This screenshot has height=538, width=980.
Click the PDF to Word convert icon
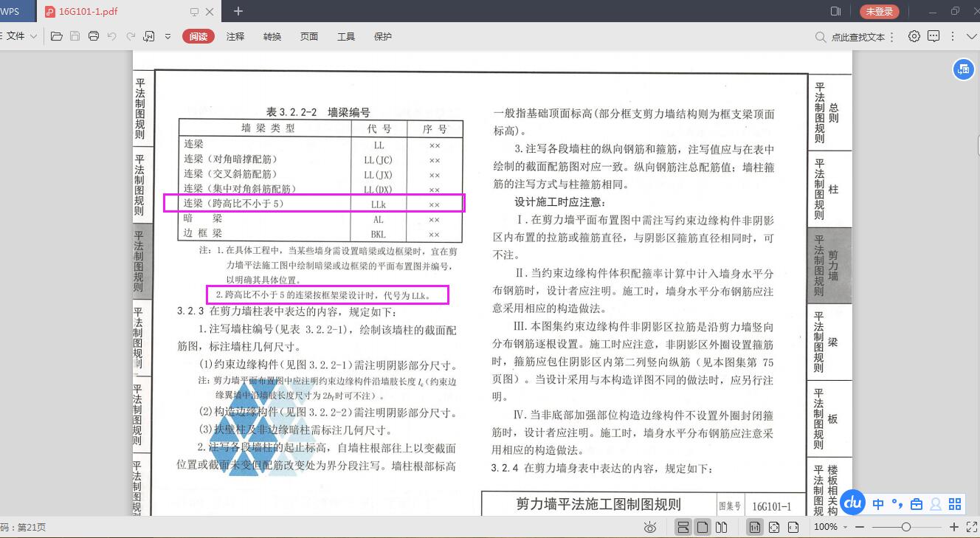149,36
